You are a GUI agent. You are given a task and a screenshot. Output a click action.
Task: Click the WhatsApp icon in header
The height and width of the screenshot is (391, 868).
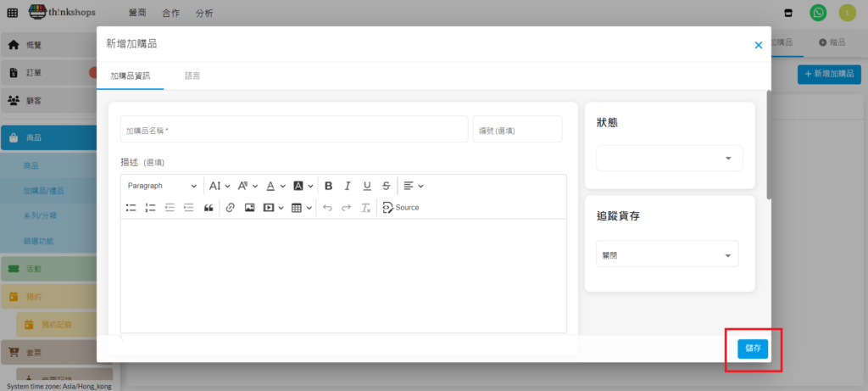pos(818,13)
